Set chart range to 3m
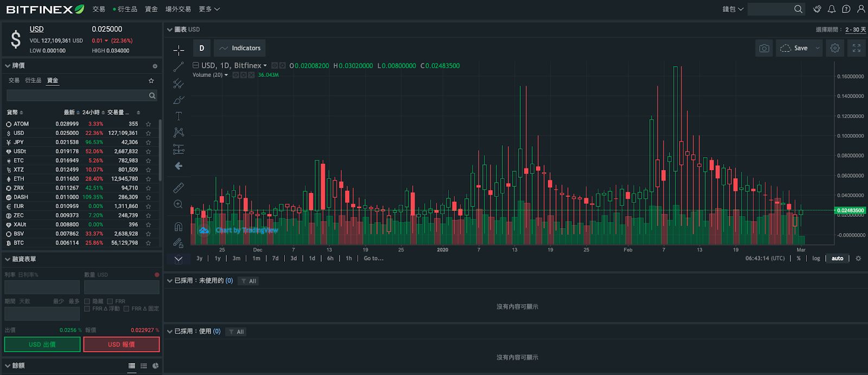The image size is (868, 375). coord(237,258)
